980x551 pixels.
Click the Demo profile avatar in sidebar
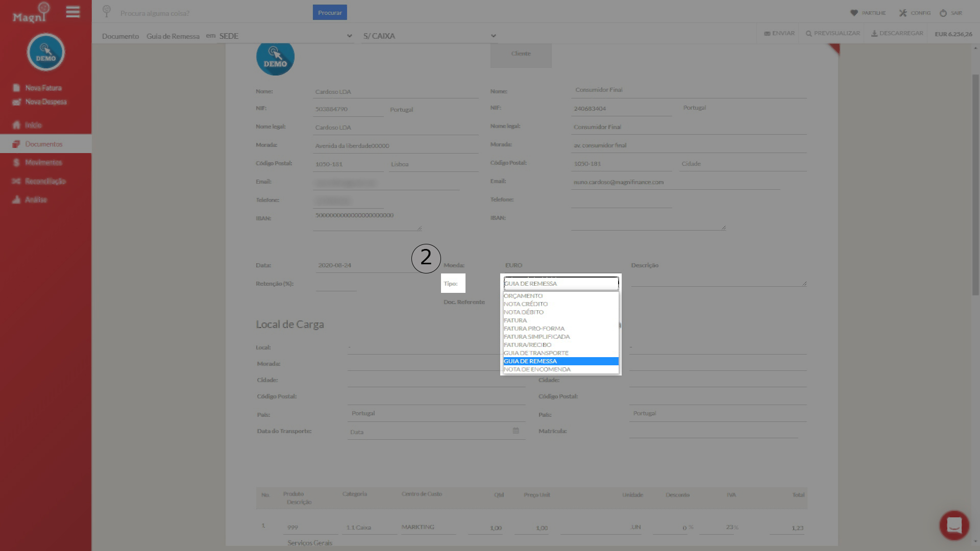click(46, 52)
